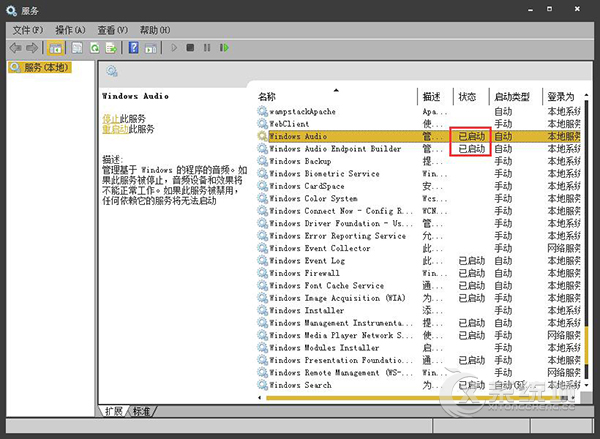
Task: Sort by the 登录为 column header
Action: point(562,97)
